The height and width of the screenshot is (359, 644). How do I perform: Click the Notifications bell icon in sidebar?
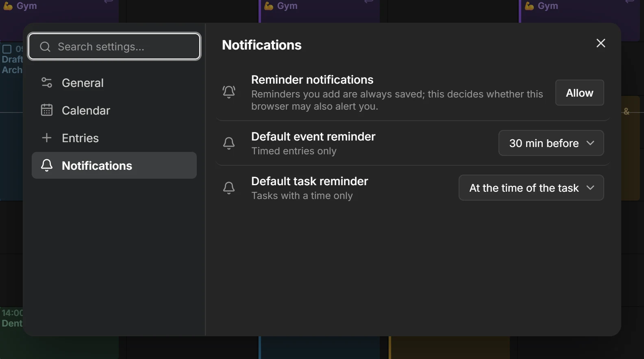47,165
